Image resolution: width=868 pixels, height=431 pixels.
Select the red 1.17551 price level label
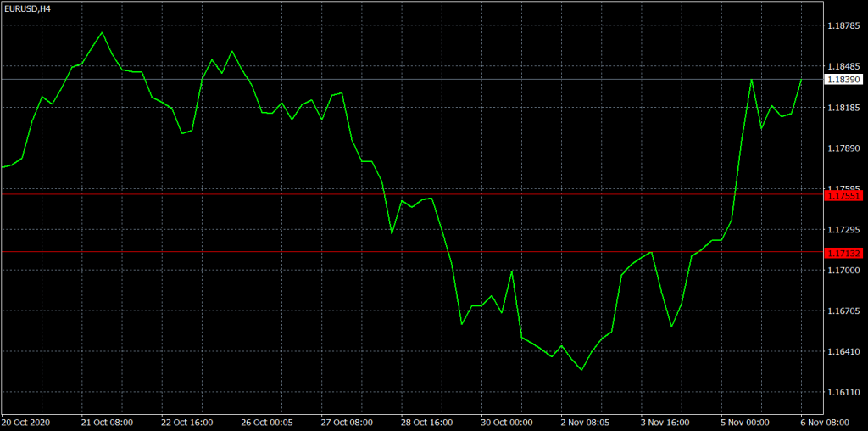tap(843, 196)
